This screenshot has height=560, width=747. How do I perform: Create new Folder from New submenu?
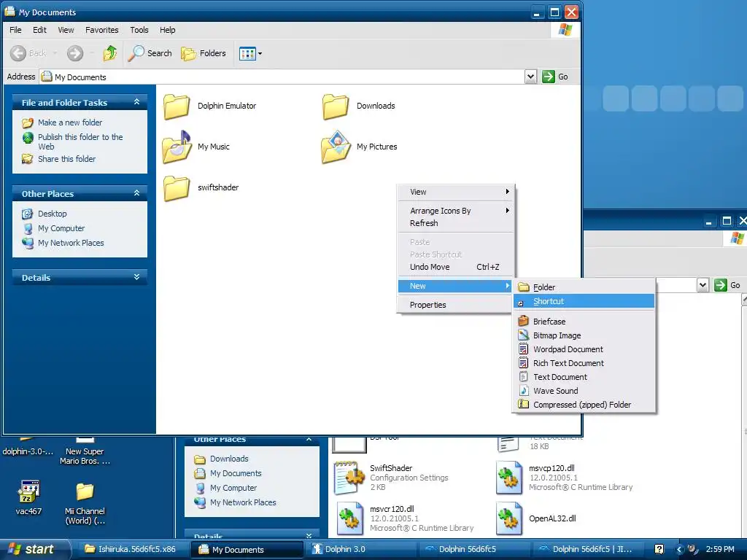coord(584,287)
